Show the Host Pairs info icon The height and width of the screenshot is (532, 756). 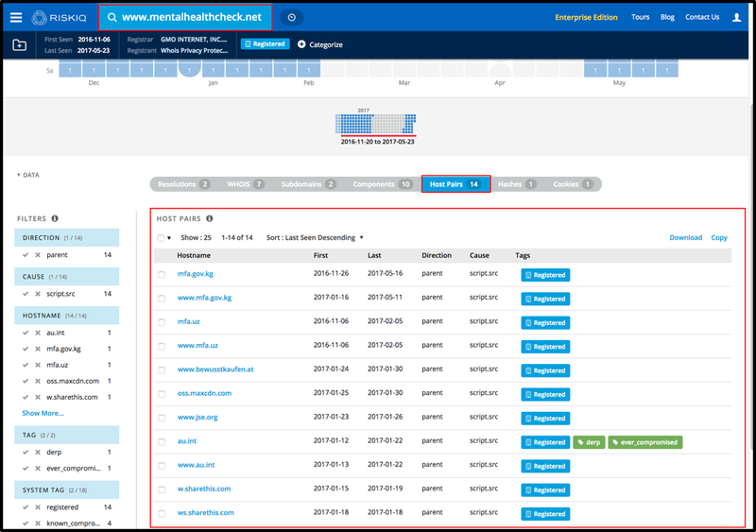pos(209,218)
